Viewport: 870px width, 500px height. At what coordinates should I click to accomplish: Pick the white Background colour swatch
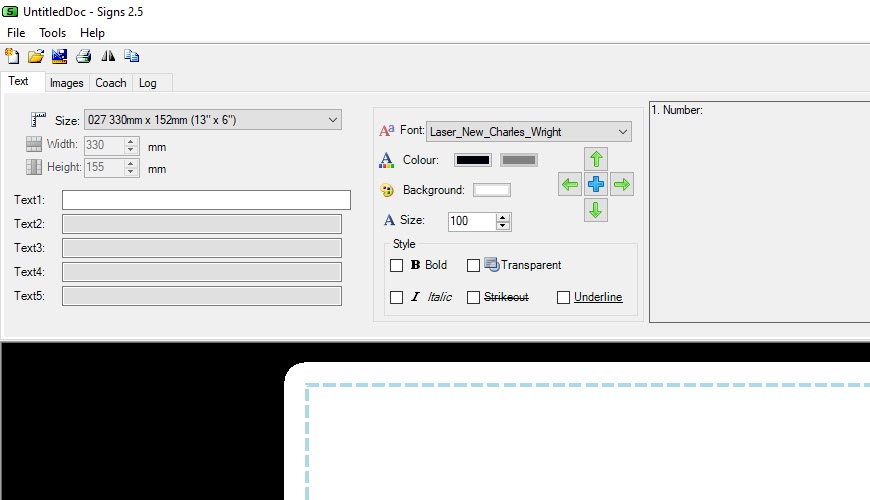[492, 190]
